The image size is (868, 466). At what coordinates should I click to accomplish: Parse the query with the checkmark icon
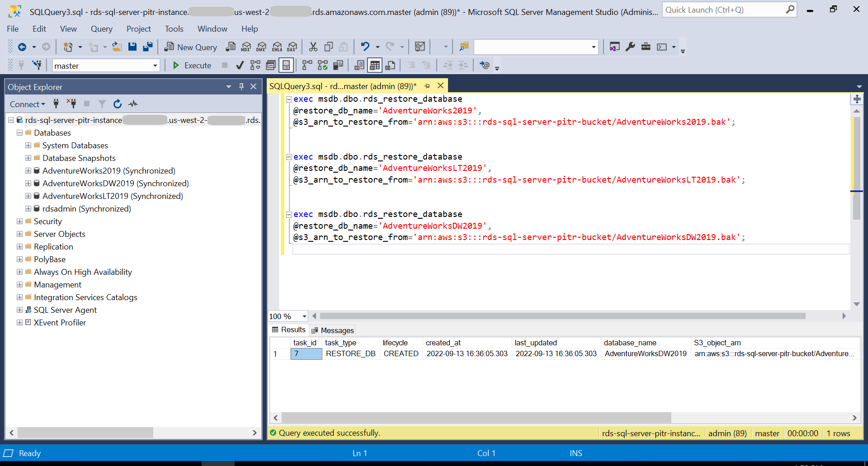(x=240, y=65)
